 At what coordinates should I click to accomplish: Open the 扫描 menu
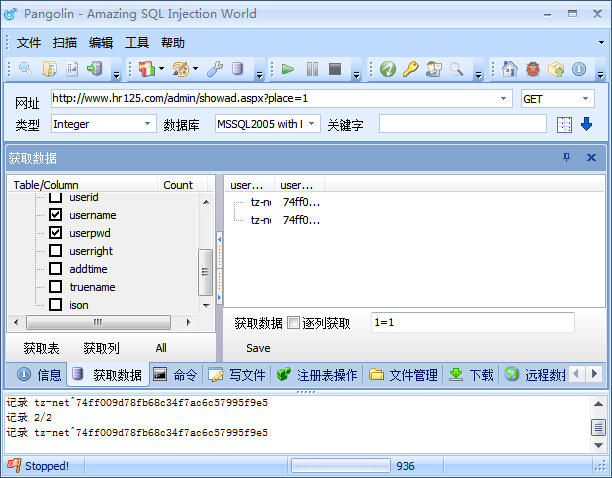coord(65,42)
